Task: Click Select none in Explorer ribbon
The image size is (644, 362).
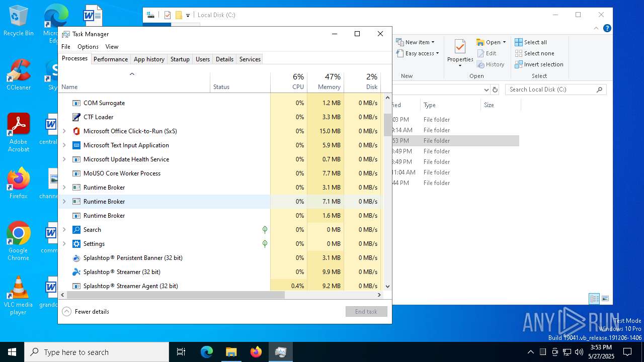Action: [x=534, y=53]
